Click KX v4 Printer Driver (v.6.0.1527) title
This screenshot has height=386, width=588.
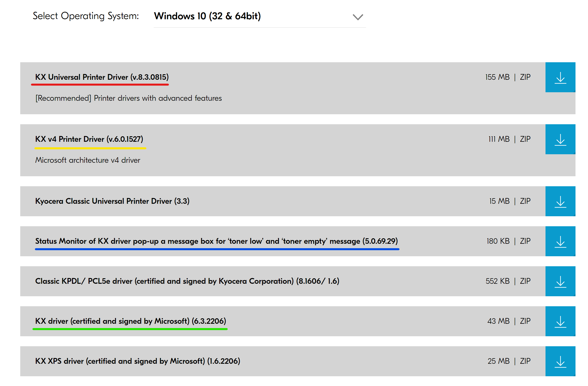[89, 139]
